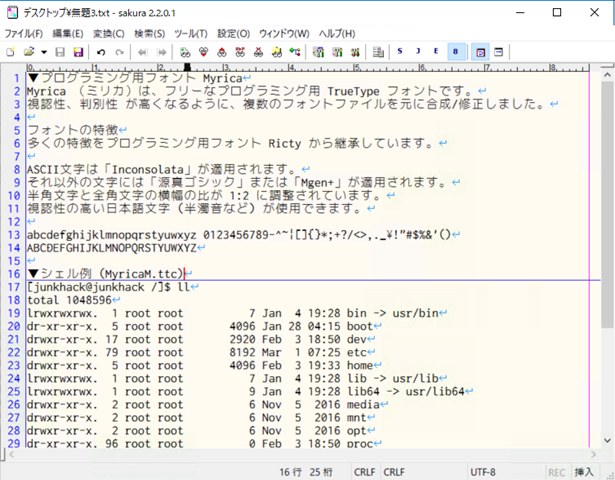This screenshot has height=480, width=615.
Task: Click the document list layout toolbar icon
Action: [x=378, y=52]
